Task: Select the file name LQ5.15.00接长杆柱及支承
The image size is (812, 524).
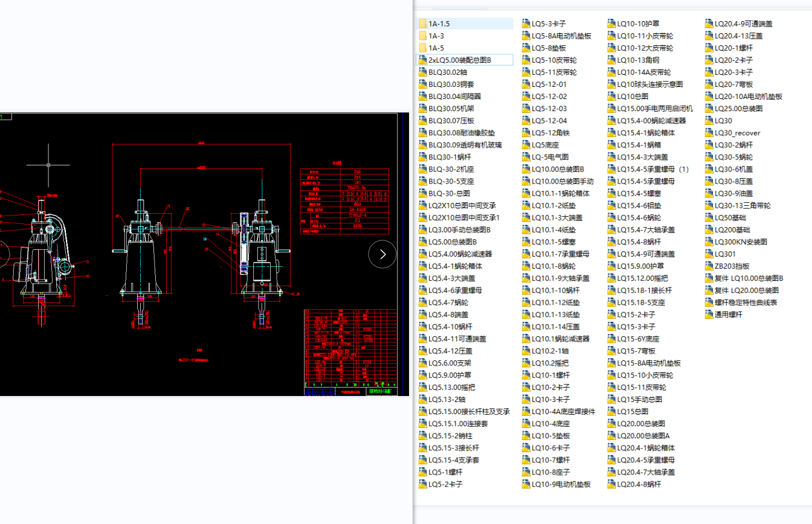Action: click(469, 412)
